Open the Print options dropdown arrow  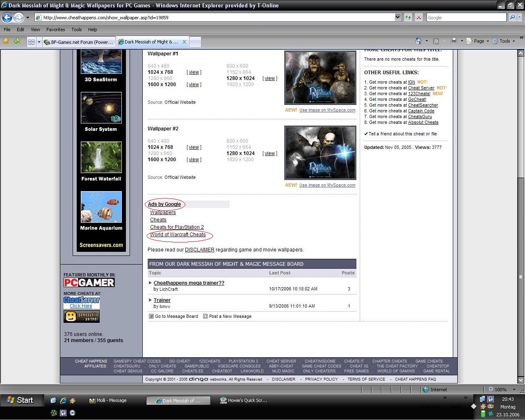point(462,41)
